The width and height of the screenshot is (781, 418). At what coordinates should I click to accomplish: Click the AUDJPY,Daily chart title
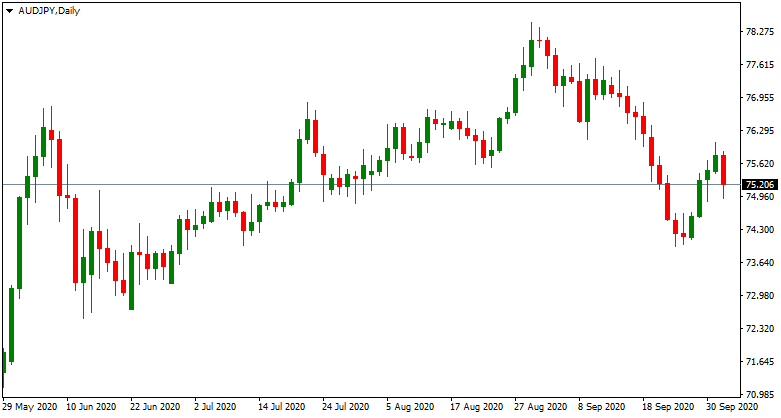click(49, 10)
